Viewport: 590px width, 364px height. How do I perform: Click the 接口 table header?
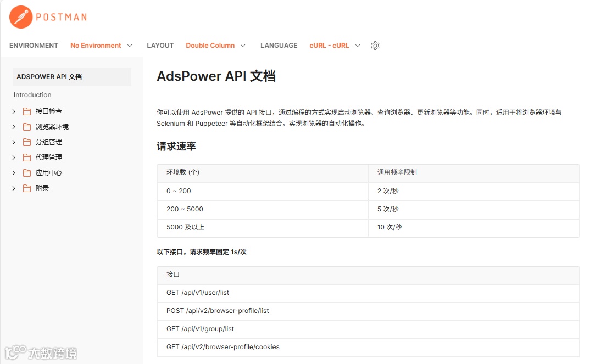pyautogui.click(x=369, y=275)
